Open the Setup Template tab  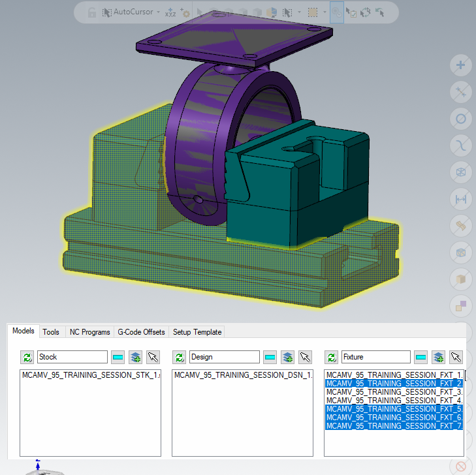tap(197, 332)
